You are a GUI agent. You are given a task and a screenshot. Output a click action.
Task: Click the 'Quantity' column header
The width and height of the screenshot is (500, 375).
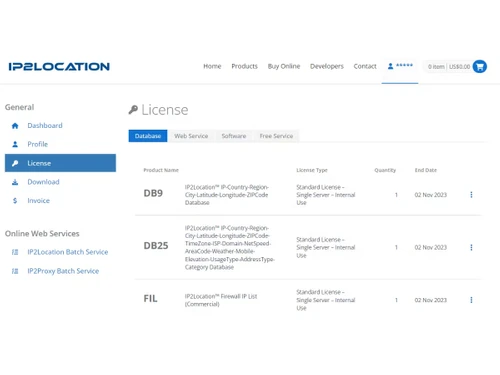pos(385,170)
